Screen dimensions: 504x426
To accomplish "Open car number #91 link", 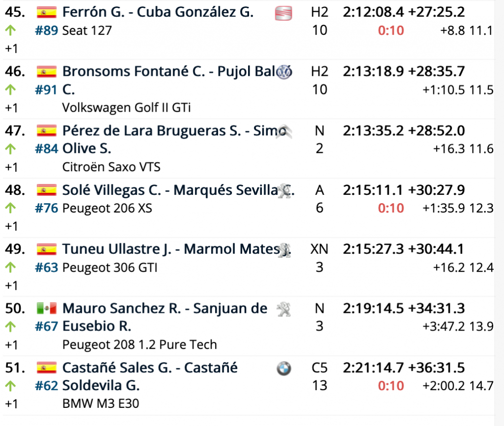I will pyautogui.click(x=47, y=89).
